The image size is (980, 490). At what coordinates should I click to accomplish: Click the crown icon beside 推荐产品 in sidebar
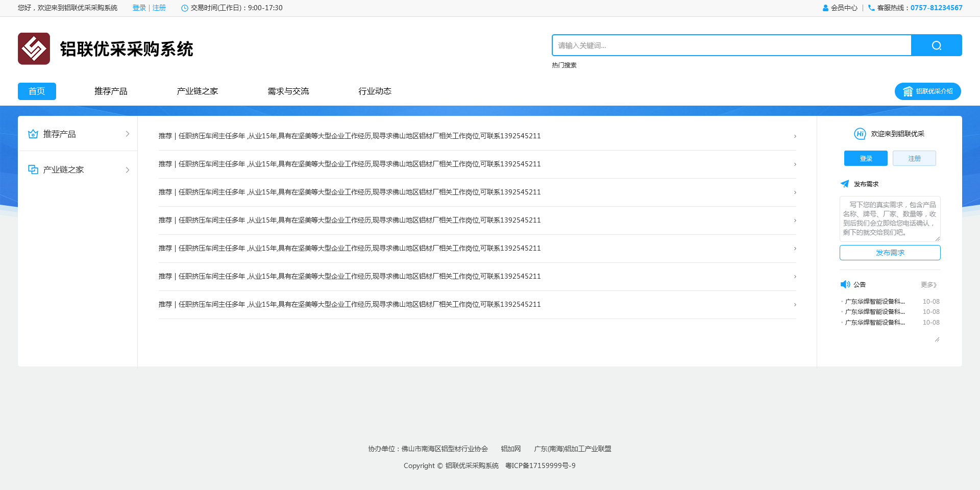click(33, 134)
